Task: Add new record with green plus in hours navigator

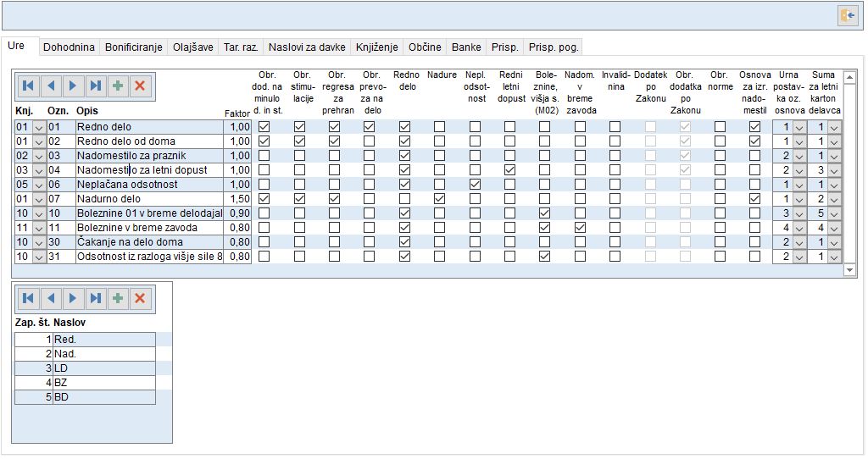Action: tap(118, 86)
